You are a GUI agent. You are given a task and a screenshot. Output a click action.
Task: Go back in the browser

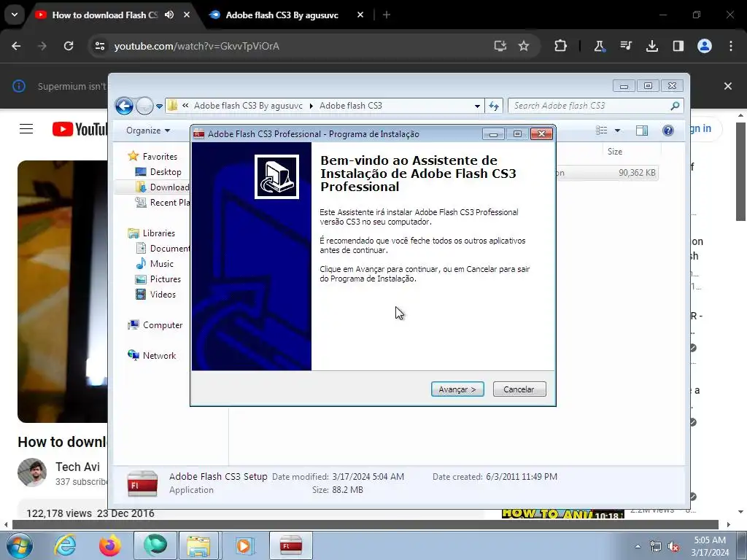point(16,46)
